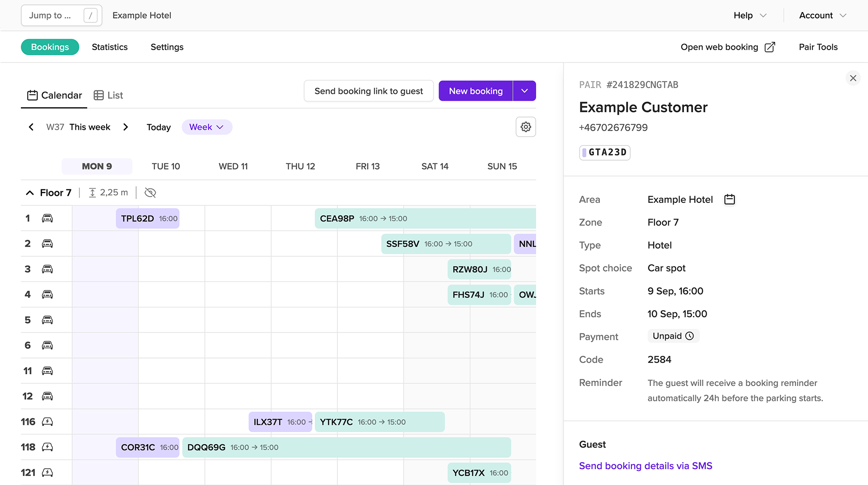This screenshot has height=485, width=868.
Task: Click the EV charging car icon for spot 116
Action: 47,422
